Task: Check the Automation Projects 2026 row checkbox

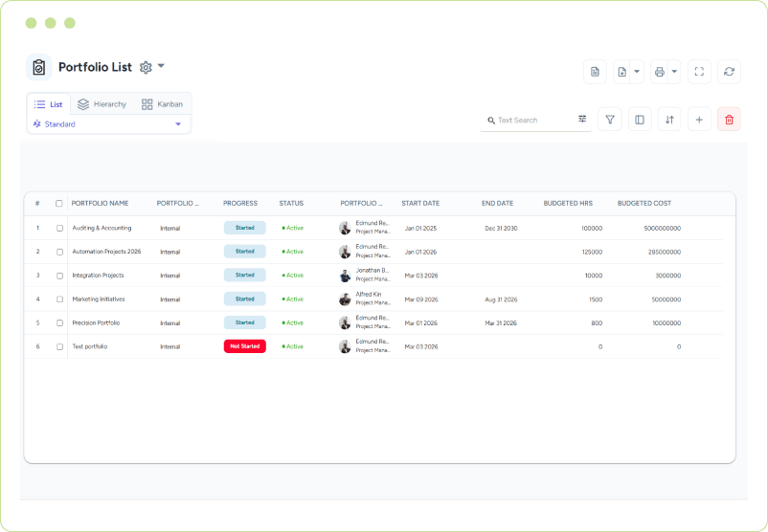Action: (x=59, y=252)
